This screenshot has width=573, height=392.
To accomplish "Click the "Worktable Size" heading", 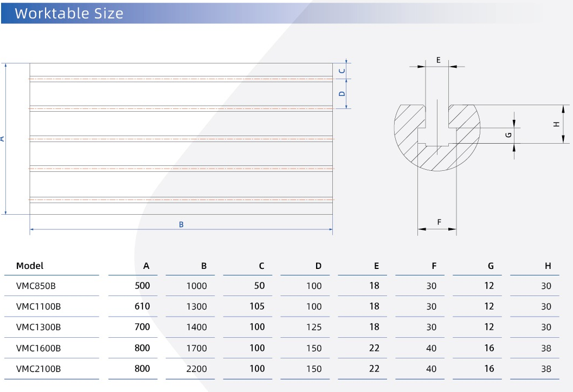I will (x=69, y=14).
